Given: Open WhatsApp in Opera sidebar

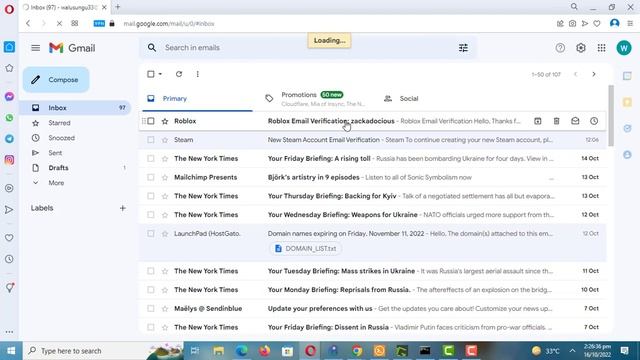Looking at the screenshot, I should click(x=9, y=118).
